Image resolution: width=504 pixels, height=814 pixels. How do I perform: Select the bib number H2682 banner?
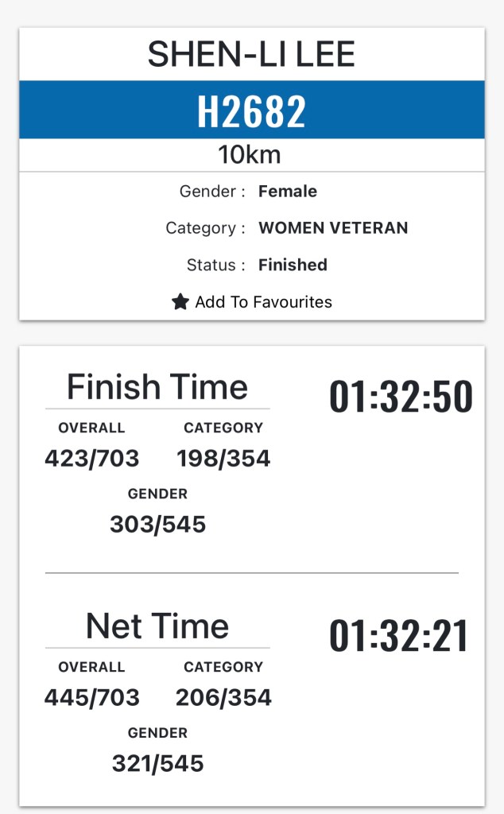click(251, 110)
